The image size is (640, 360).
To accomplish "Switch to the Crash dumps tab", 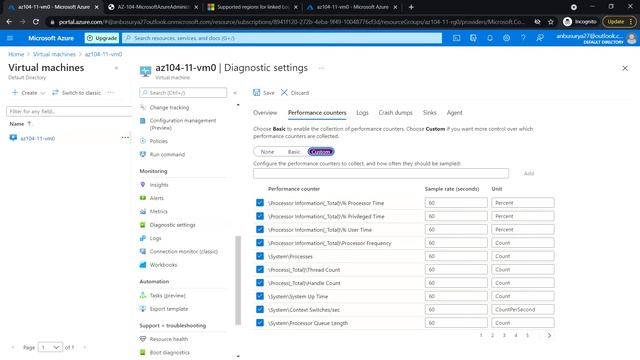I will 395,113.
